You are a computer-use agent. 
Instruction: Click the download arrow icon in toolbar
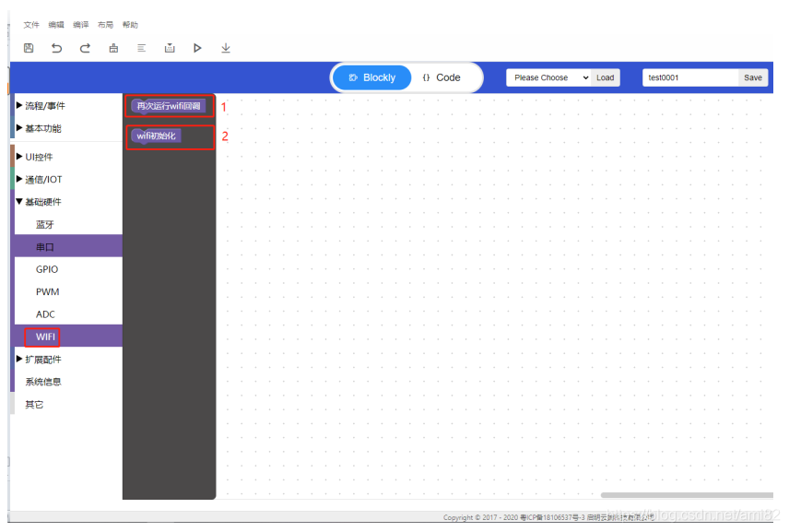tap(226, 48)
